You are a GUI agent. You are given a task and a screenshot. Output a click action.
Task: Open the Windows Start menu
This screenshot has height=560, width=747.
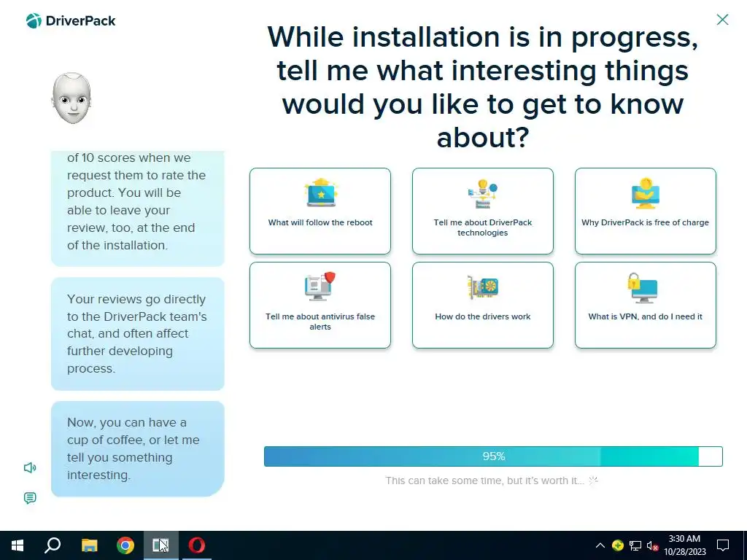(18, 545)
